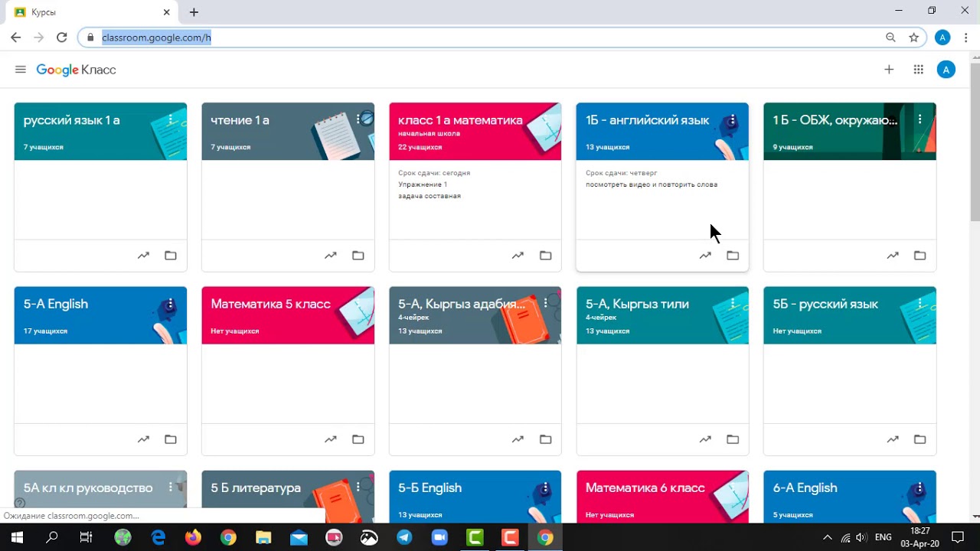Open the Математика 5 класс course
Viewport: 980px width, 551px height.
pos(270,304)
